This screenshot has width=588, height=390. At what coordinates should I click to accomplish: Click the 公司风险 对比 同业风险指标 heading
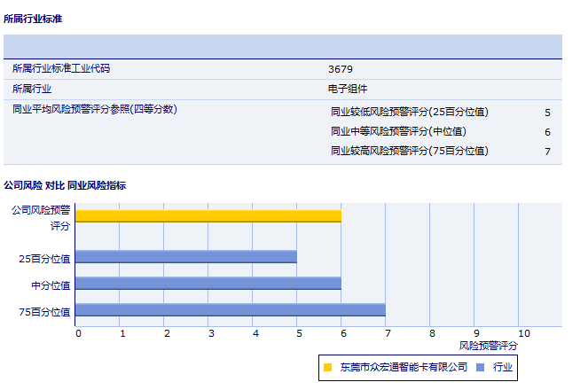tap(65, 186)
